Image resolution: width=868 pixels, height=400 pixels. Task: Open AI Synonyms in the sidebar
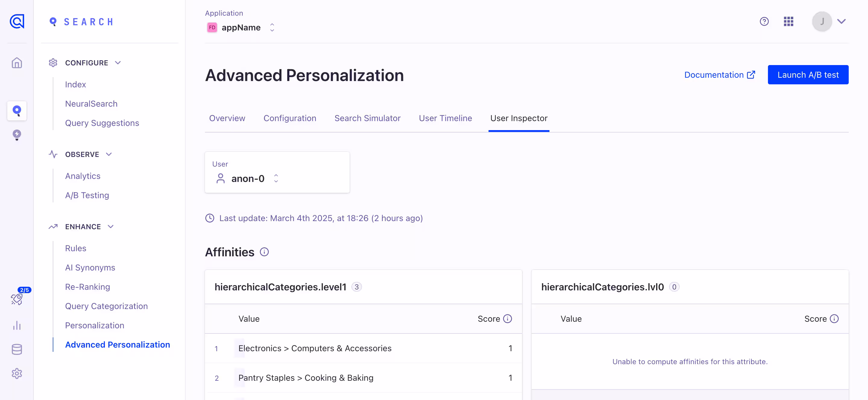[x=90, y=267]
